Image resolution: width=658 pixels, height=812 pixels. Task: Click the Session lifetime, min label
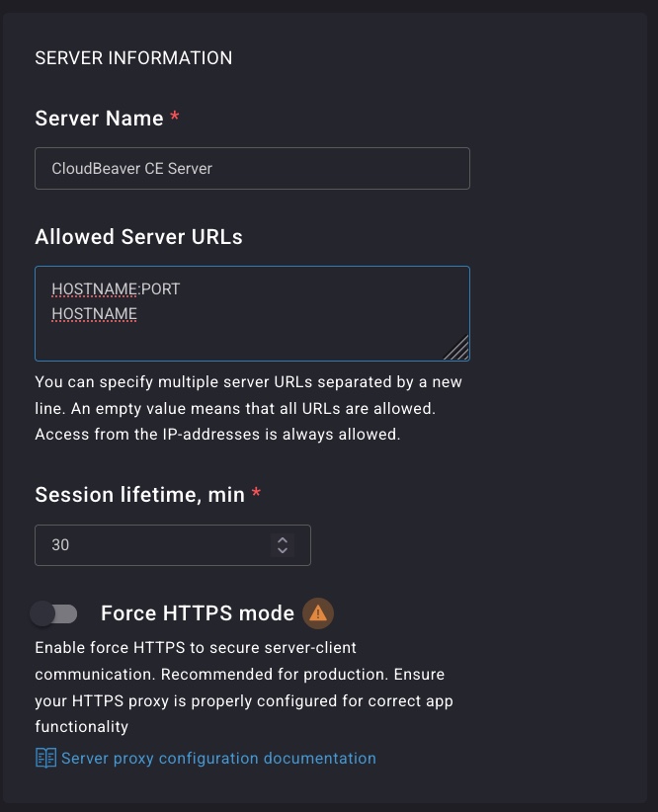click(139, 495)
